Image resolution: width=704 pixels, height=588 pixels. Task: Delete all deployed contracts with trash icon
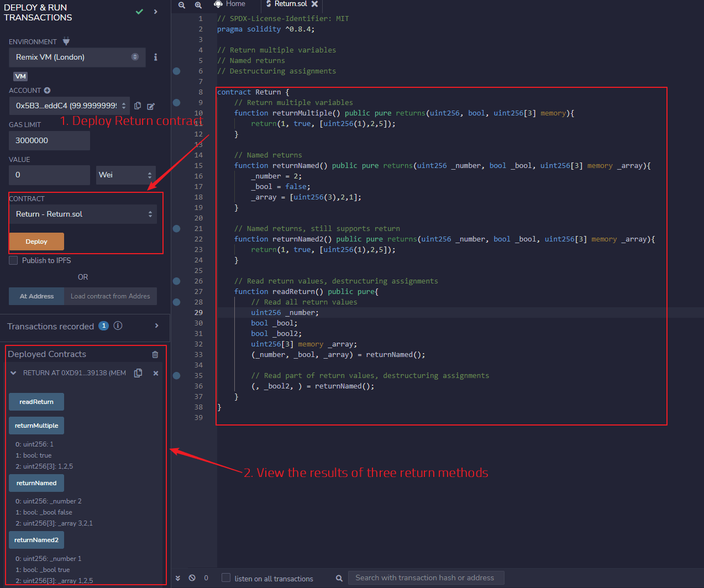(155, 355)
